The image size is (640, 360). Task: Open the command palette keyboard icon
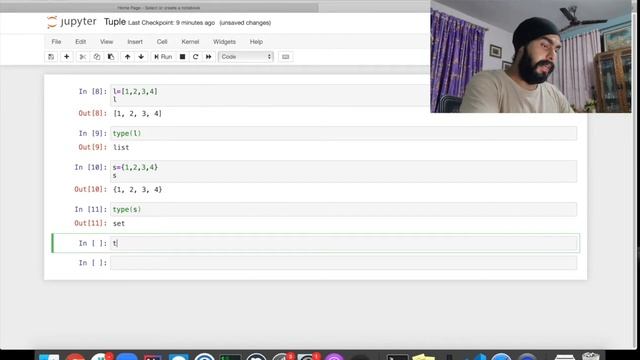(x=285, y=57)
